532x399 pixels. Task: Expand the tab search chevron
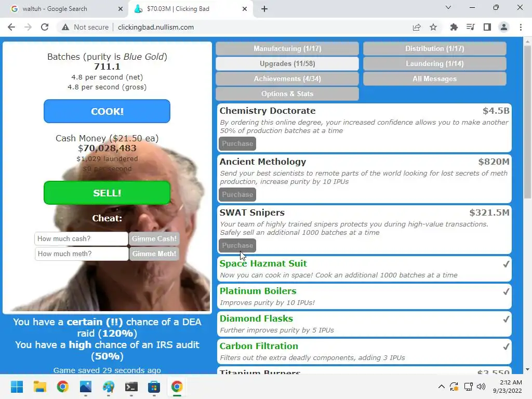(448, 7)
